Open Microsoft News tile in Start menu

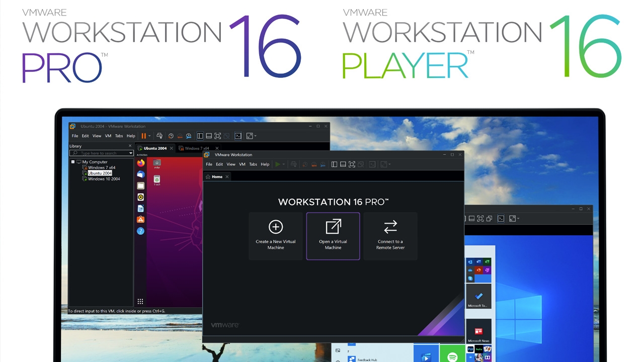479,331
